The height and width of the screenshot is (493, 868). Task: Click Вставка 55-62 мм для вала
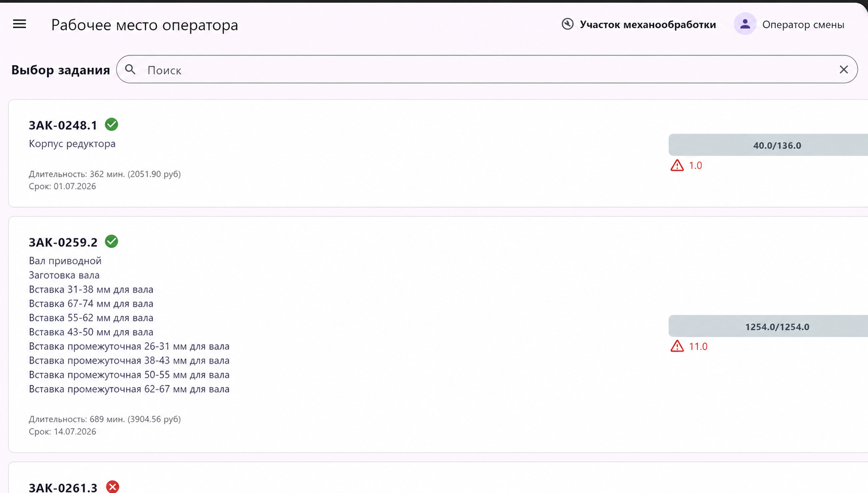pyautogui.click(x=91, y=317)
